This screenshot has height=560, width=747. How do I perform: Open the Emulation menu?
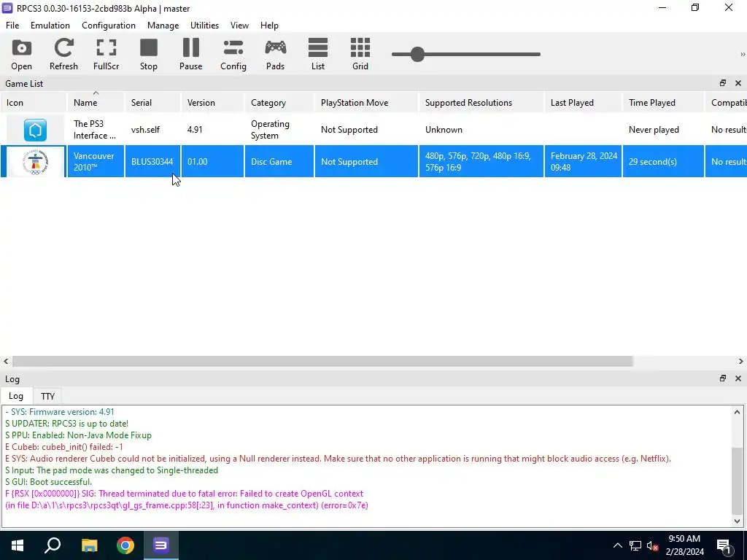[x=50, y=26]
